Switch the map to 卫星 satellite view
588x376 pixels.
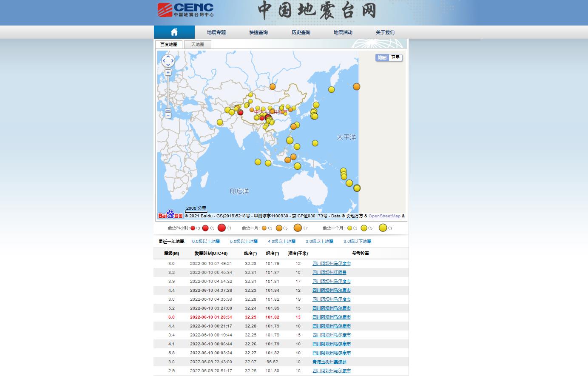pyautogui.click(x=395, y=57)
